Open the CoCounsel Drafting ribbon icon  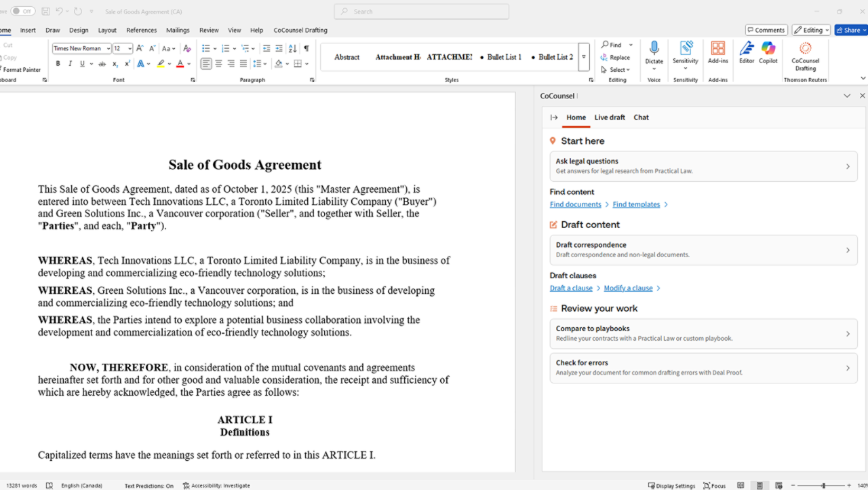click(805, 50)
